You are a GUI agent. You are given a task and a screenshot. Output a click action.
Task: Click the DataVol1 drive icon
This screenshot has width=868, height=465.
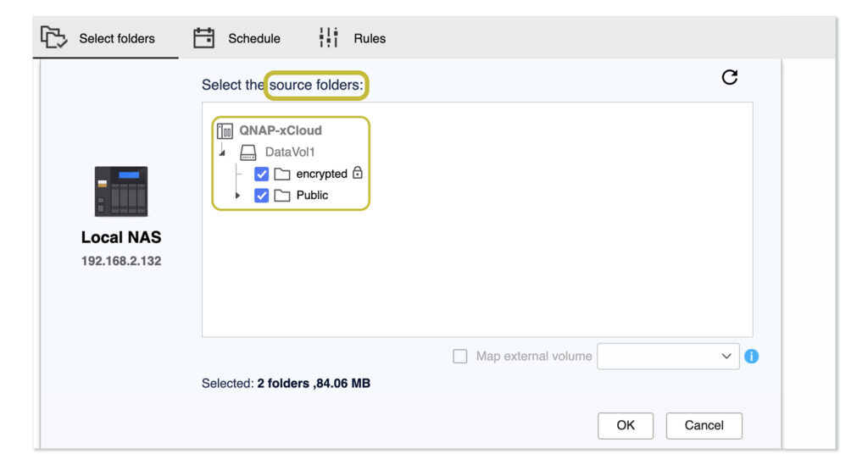[248, 152]
